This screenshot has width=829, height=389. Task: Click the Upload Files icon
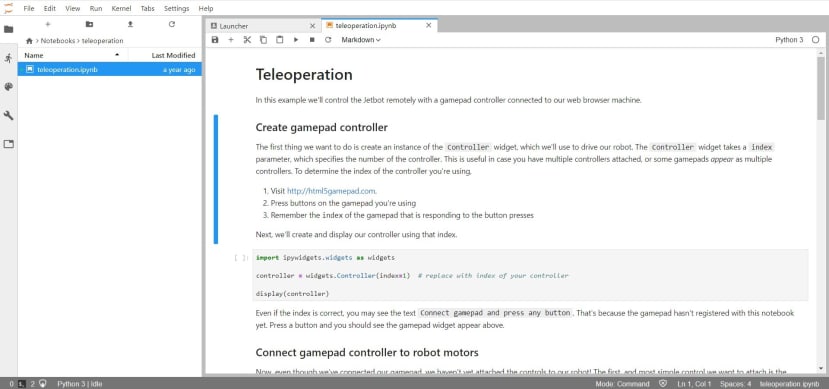(130, 24)
